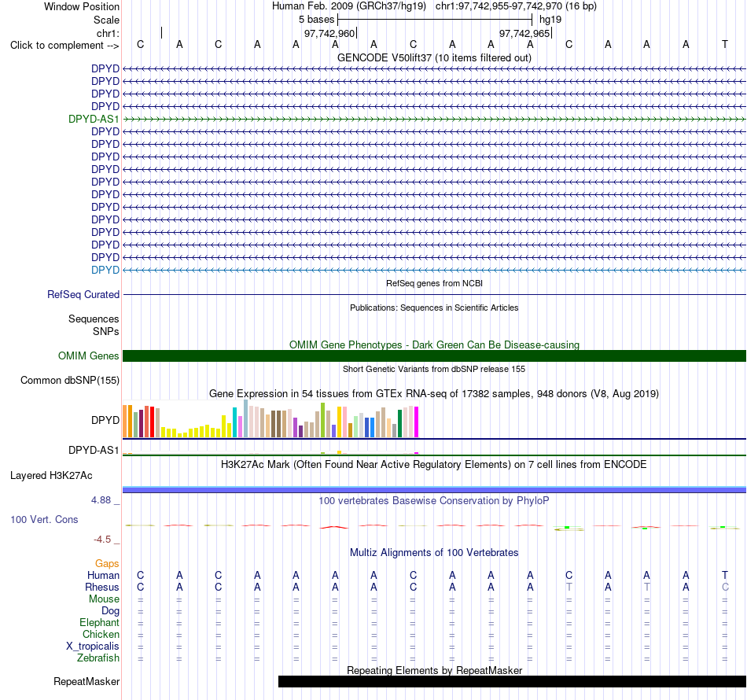Open 'Short Genetic Variants from dbSNP release 155' title
Screen dimensions: 747x700
pos(434,369)
